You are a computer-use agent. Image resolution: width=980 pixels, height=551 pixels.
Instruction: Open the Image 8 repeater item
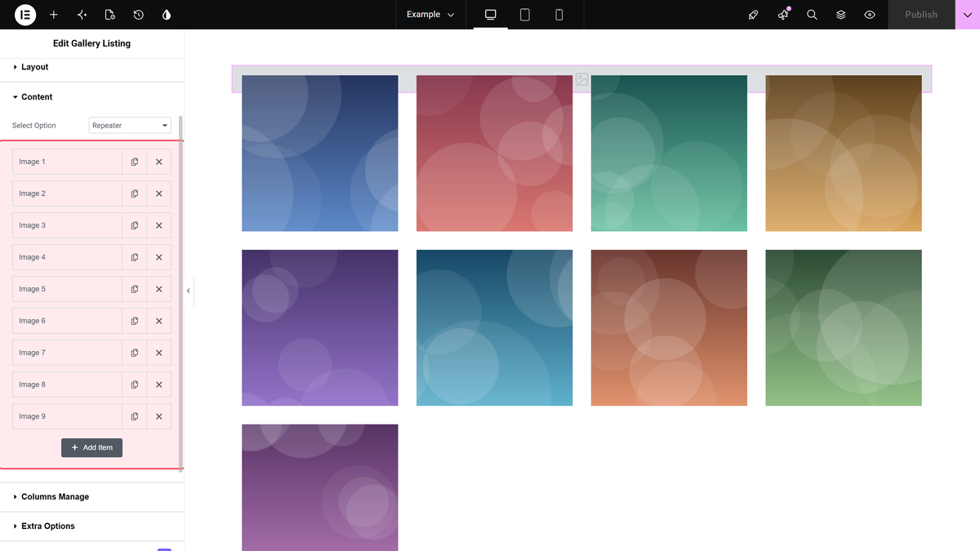[67, 384]
